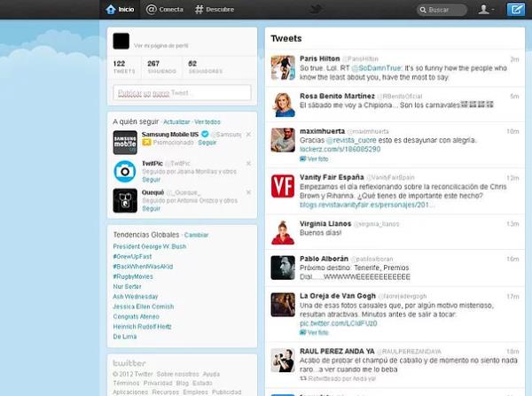Screen dimensions: 532x396
Task: Refresh suggestions with Actualizar
Action: point(176,122)
